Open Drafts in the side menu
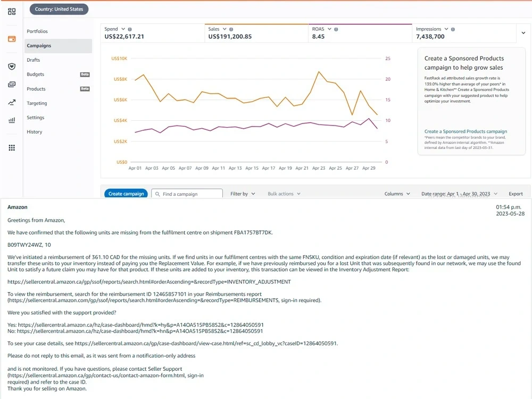 [33, 60]
